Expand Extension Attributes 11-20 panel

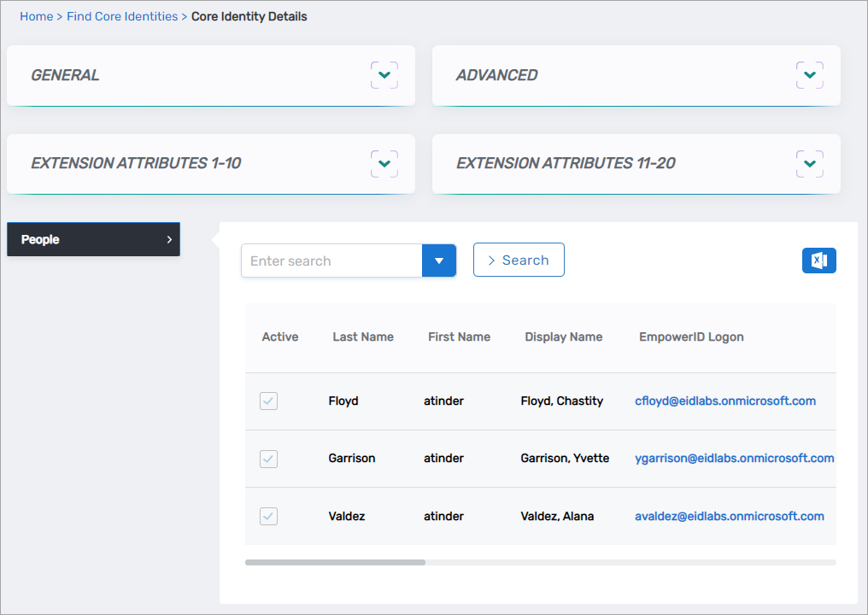click(809, 163)
